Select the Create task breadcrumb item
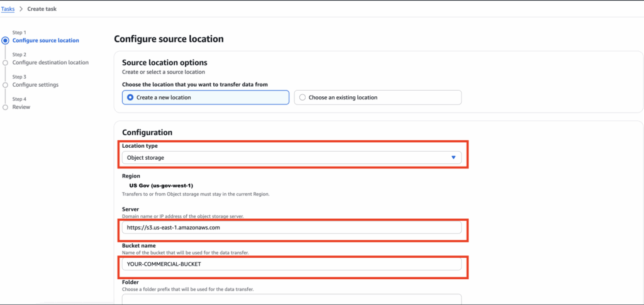 point(43,9)
